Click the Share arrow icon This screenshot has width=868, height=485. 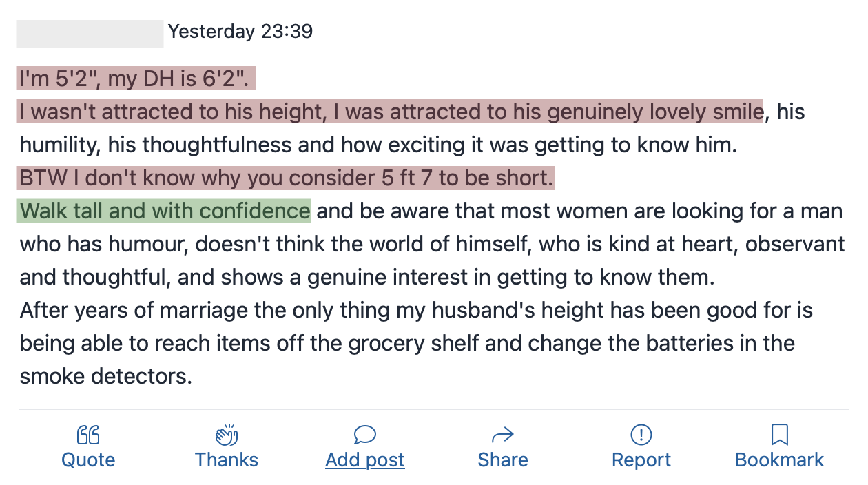pos(503,435)
